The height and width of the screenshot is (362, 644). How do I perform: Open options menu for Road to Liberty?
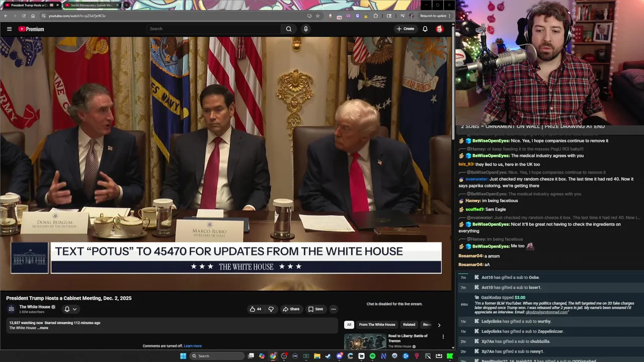click(443, 336)
